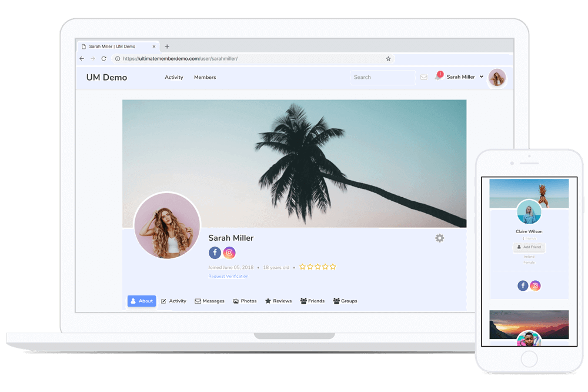Click the five-star rating on the profile

click(x=318, y=267)
